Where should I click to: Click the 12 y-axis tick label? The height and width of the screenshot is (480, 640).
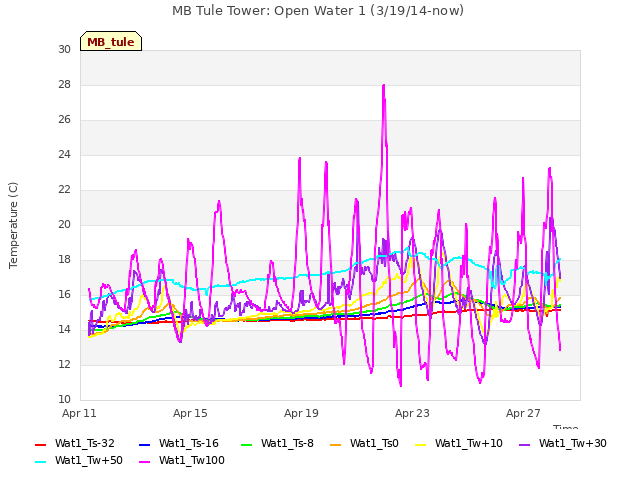click(64, 364)
